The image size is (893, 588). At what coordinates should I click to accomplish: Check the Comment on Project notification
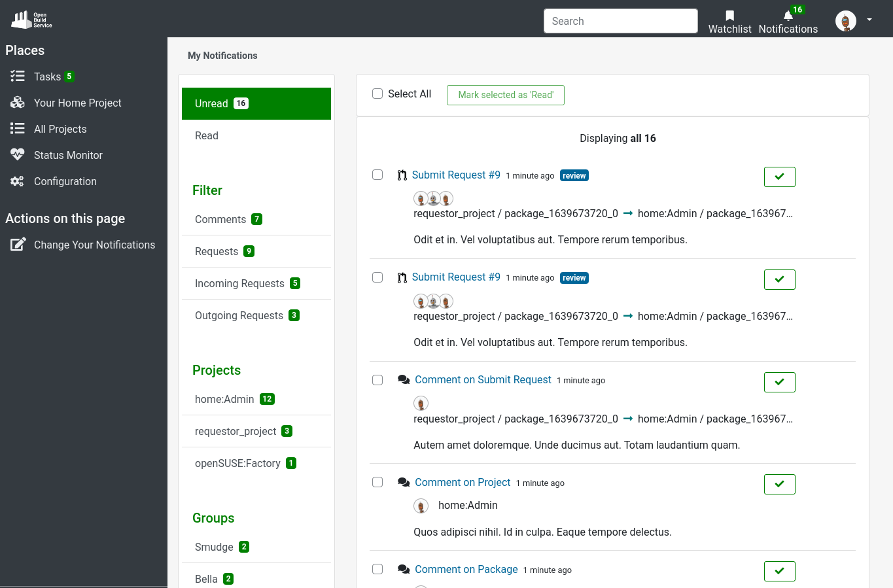click(377, 482)
